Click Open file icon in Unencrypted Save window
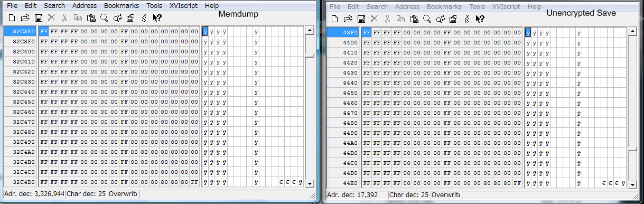 click(348, 19)
